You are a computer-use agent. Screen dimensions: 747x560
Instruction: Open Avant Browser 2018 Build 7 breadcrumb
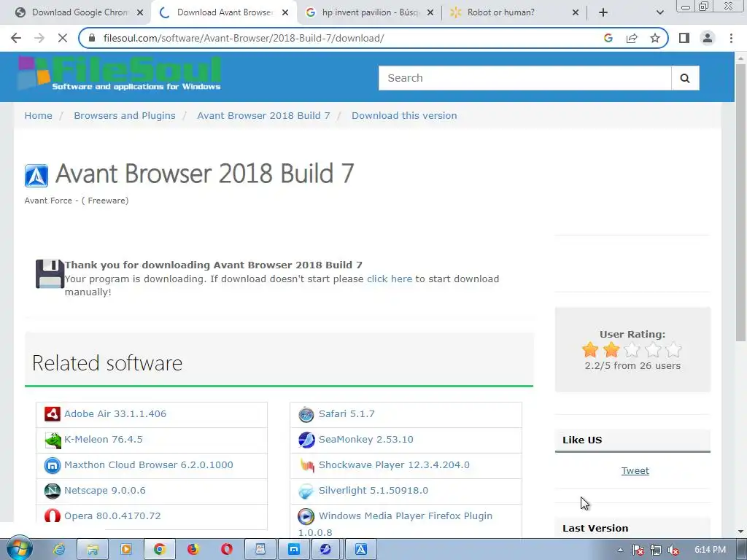263,116
